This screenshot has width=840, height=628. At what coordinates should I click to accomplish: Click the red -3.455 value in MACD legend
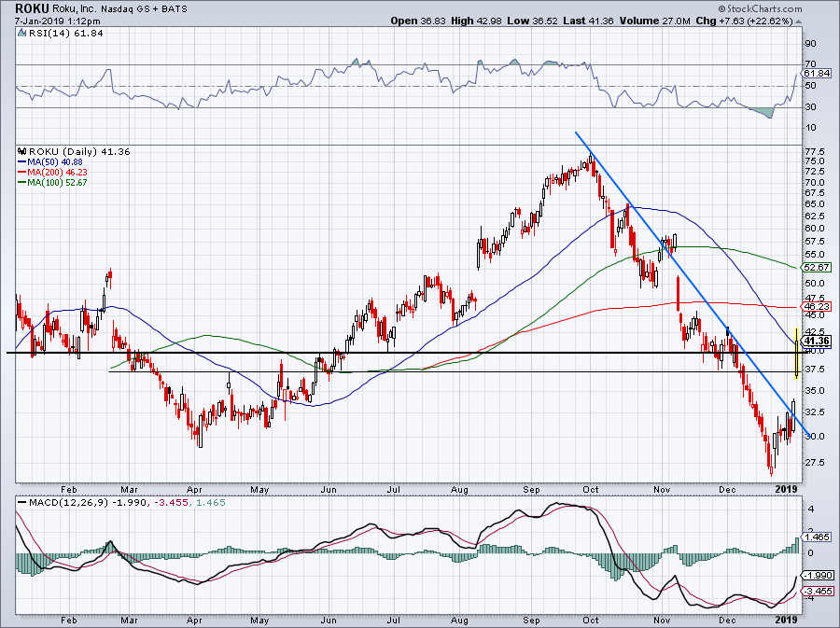coord(170,503)
